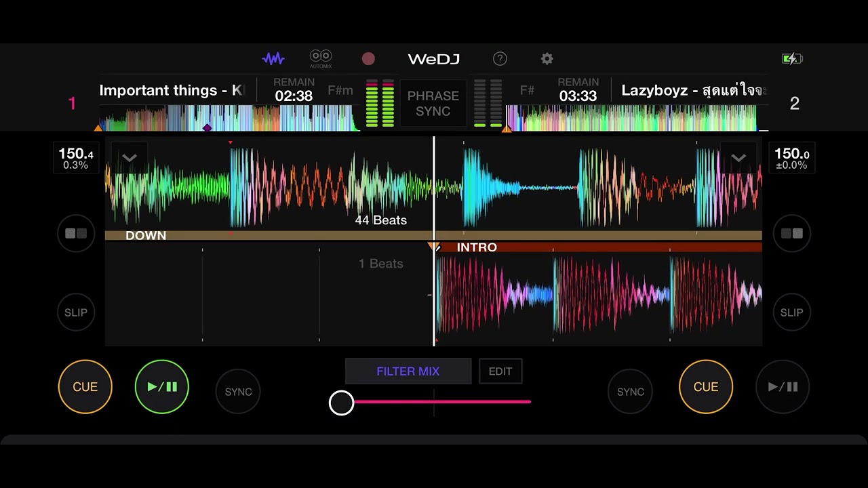Select the Important things track title
Viewport: 868px width, 488px height.
[172, 91]
